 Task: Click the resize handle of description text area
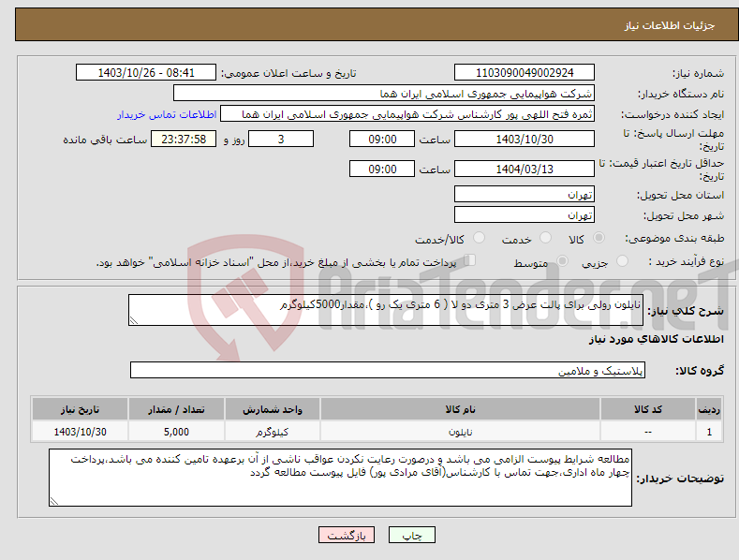point(134,320)
